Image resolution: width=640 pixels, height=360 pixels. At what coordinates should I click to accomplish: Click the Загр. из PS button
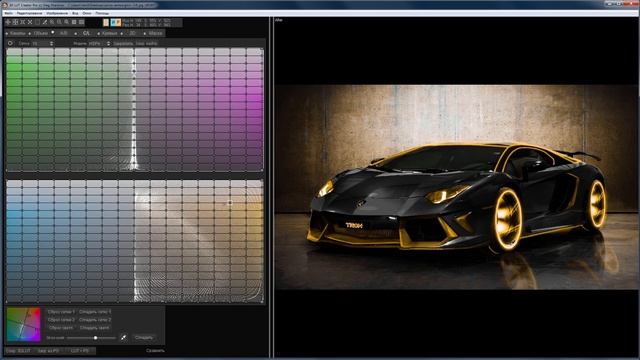click(x=48, y=351)
